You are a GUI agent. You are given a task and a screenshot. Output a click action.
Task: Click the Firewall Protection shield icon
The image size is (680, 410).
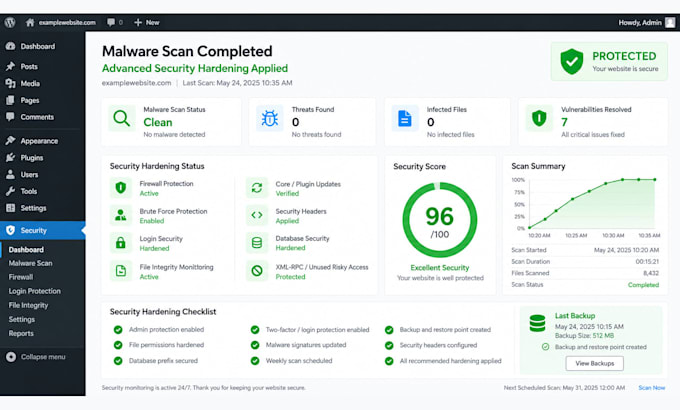(121, 188)
